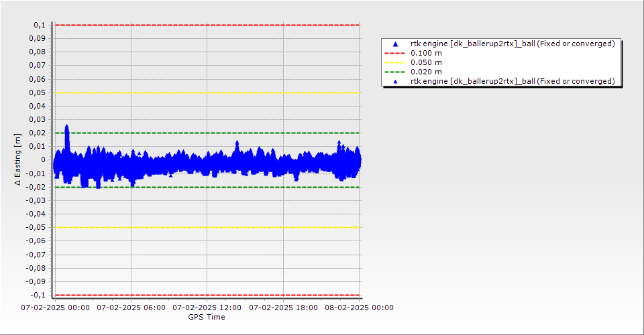
Task: Click the yellow dashed swatch beside 0.050 m
Action: 394,63
